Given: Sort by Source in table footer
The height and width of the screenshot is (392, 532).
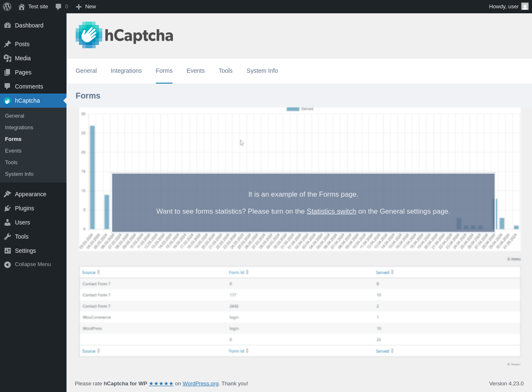Looking at the screenshot, I should pos(91,351).
